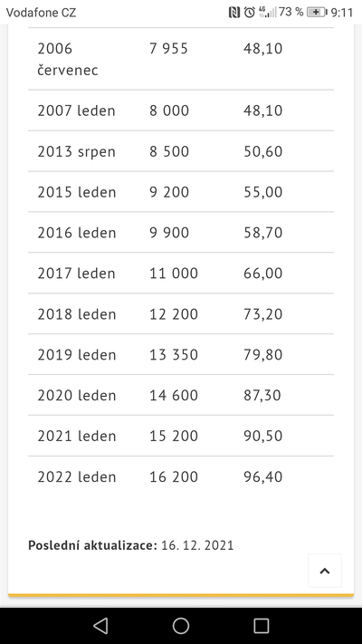Tap the 87,30 rate for 2020
The width and height of the screenshot is (362, 644).
262,395
